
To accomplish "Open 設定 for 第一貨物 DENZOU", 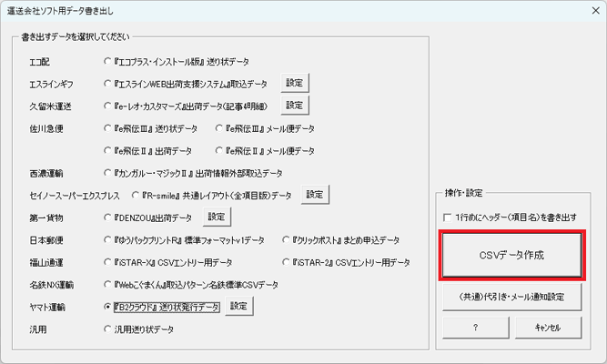I will [217, 217].
